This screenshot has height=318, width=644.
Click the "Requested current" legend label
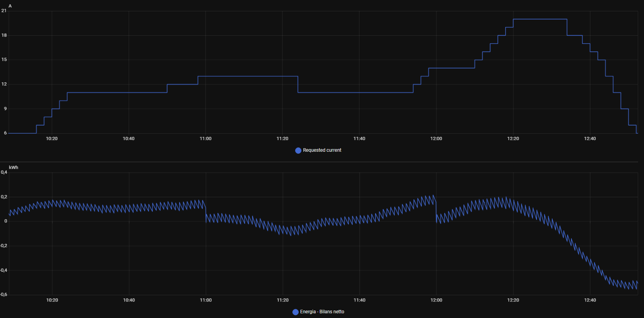pos(322,150)
